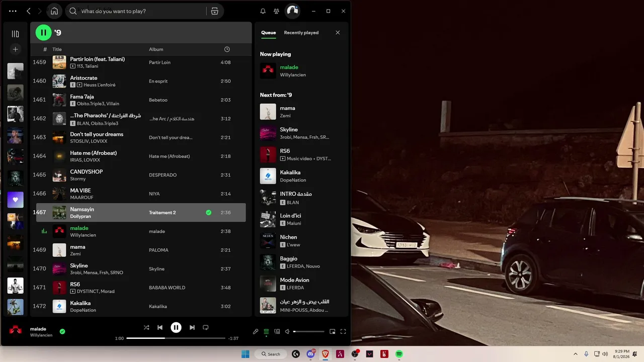Enter full screen mode
Screen dimensions: 644x362
point(343,331)
